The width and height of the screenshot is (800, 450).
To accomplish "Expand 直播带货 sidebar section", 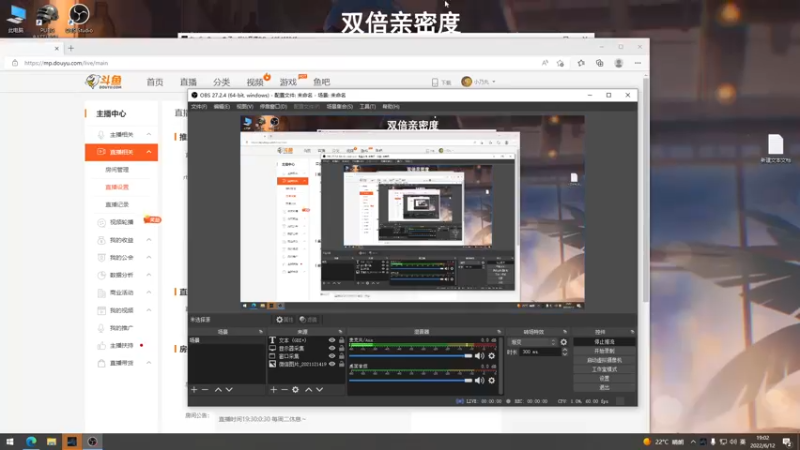I will (x=149, y=363).
